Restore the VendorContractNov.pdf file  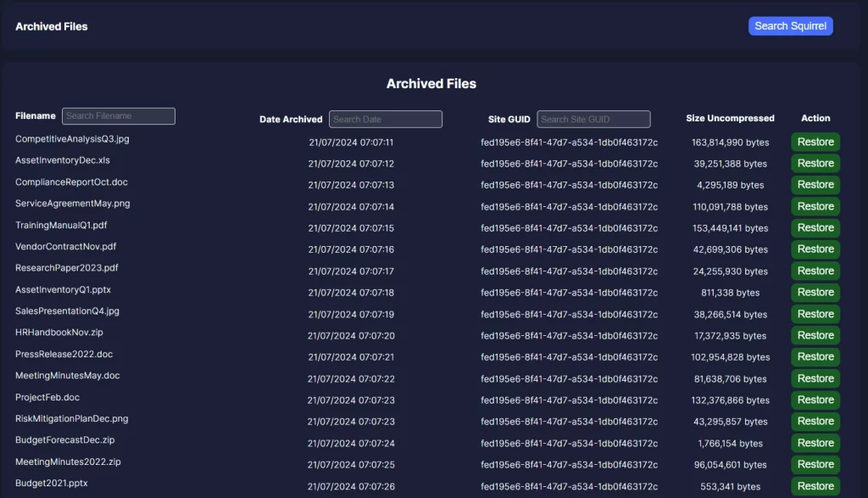pos(815,249)
